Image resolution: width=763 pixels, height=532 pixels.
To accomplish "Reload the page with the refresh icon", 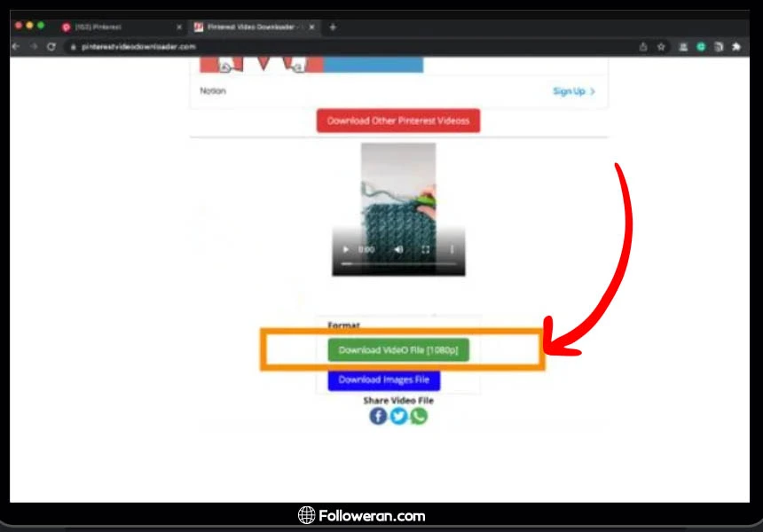I will (x=51, y=46).
